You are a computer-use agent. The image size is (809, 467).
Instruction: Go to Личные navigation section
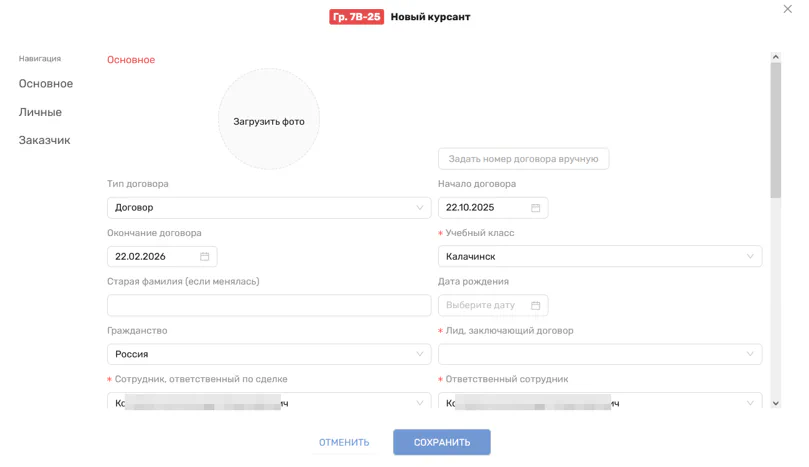click(x=40, y=112)
